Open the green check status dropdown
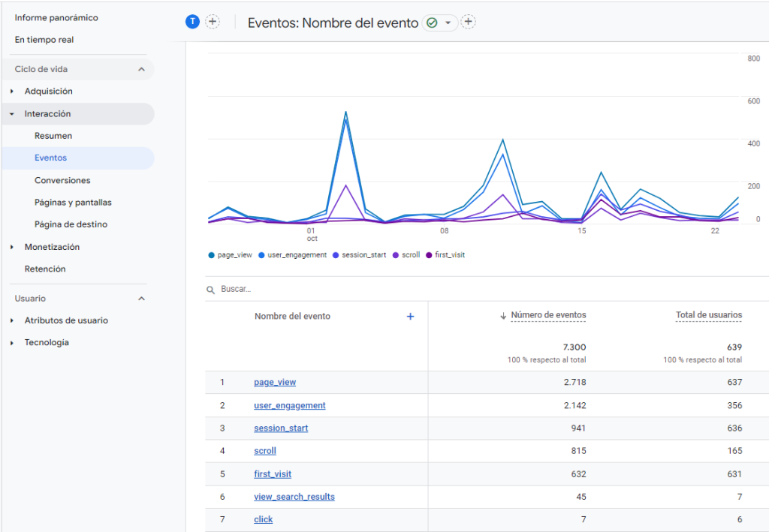Screen dimensions: 769x532 point(439,23)
